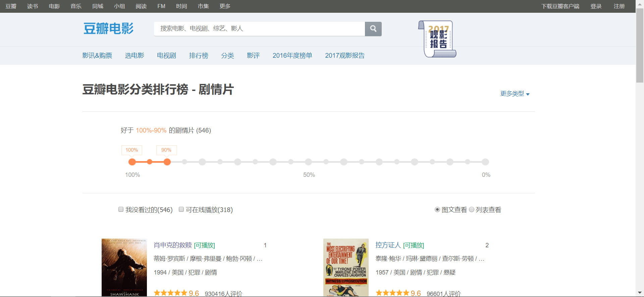Click the 100% end handle of the slider

[132, 162]
